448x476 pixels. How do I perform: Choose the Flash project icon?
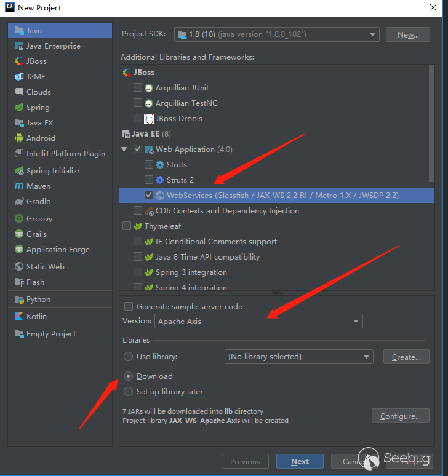[x=19, y=282]
